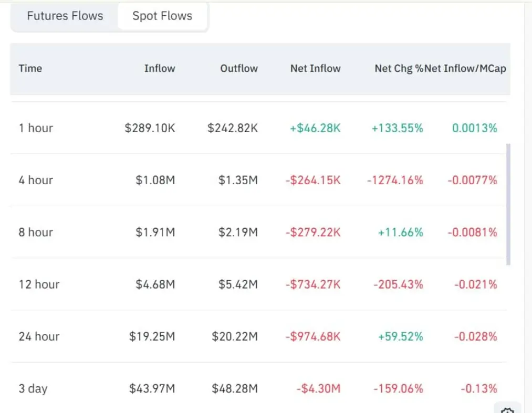The image size is (532, 413).
Task: Click the Net Inflow/MCap column header
Action: click(x=466, y=68)
